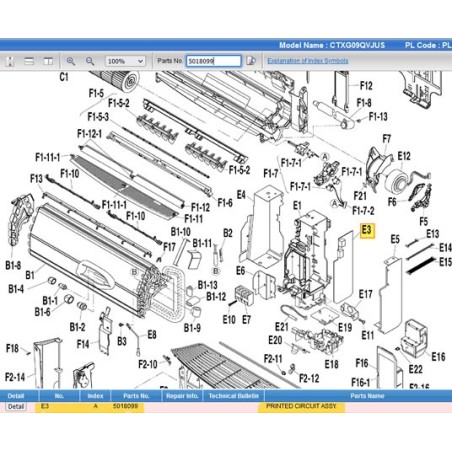This screenshot has height=452, width=452.
Task: Click the F7 part label
Action: pyautogui.click(x=387, y=139)
